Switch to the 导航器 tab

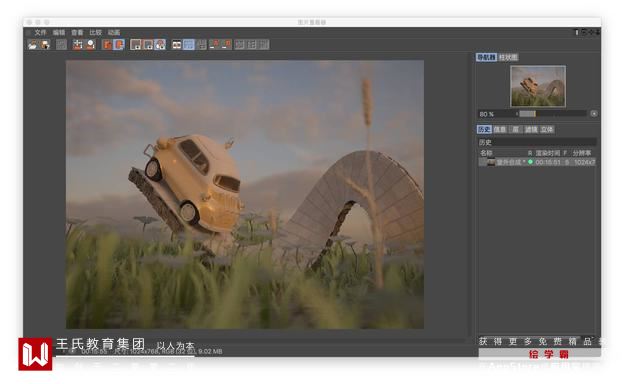(486, 58)
